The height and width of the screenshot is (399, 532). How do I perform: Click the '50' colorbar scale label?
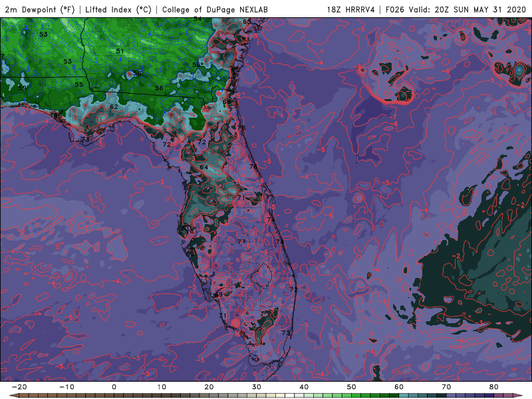(x=352, y=387)
